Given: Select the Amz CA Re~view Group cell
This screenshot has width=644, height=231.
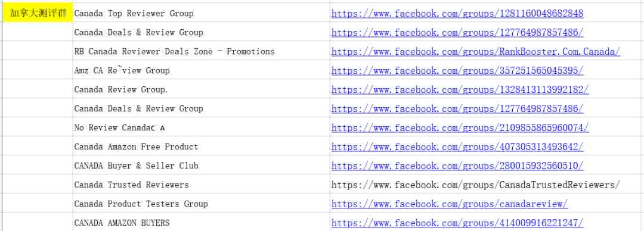Looking at the screenshot, I should click(x=202, y=70).
